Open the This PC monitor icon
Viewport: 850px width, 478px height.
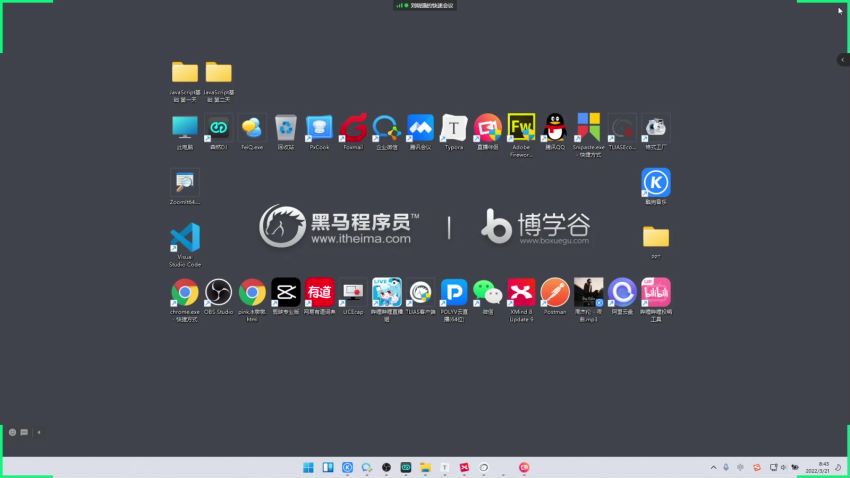(x=185, y=128)
